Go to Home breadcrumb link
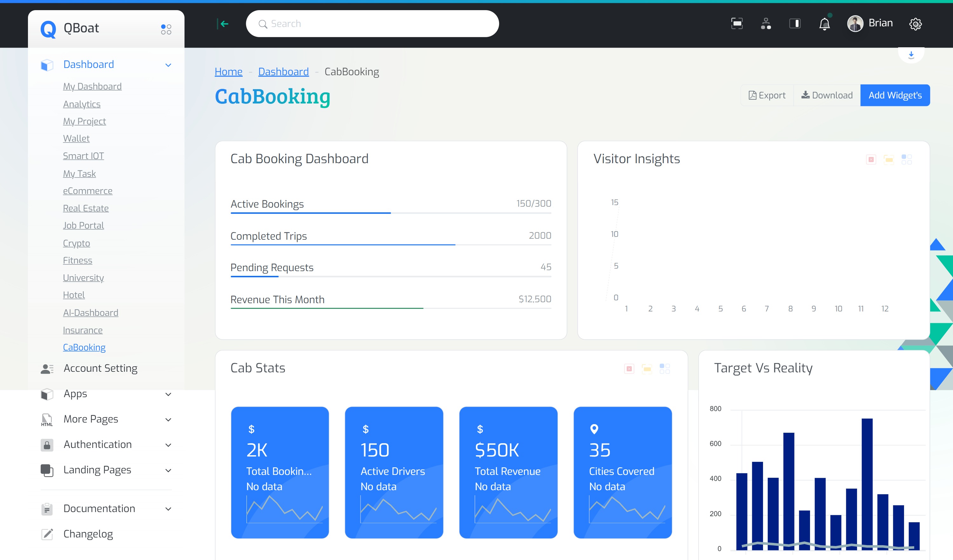This screenshot has width=953, height=560. point(228,71)
